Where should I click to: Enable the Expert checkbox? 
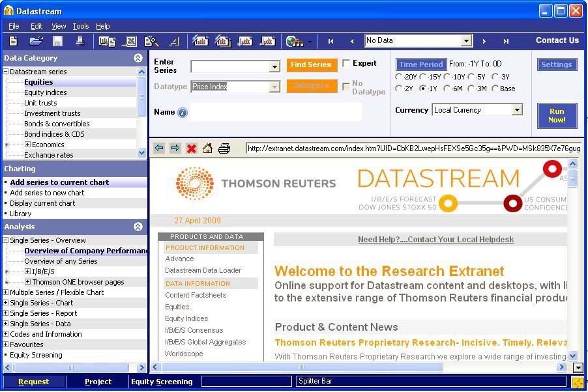[x=346, y=63]
